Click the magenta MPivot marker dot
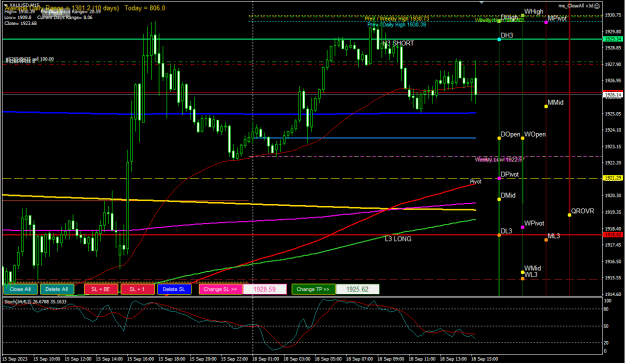This screenshot has width=625, height=363. (546, 22)
